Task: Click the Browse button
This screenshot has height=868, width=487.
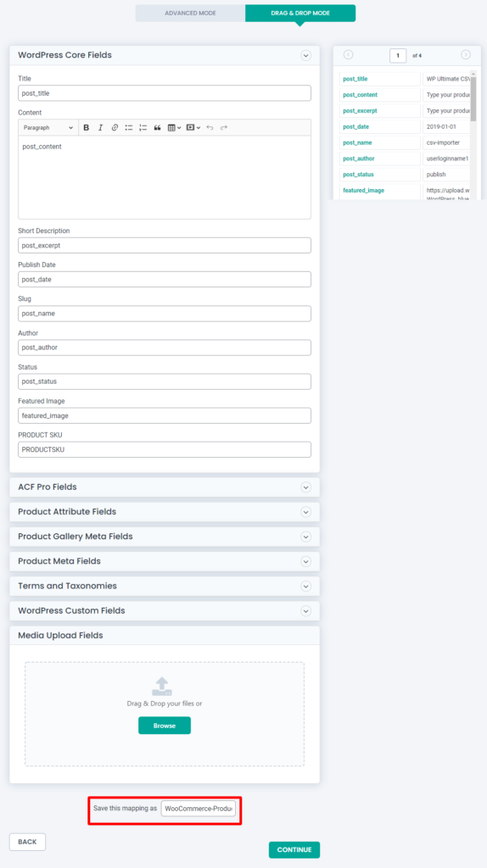Action: (x=165, y=726)
